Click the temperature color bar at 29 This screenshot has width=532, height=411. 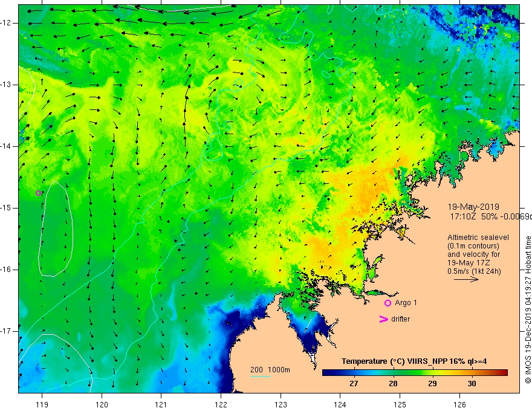pos(433,373)
